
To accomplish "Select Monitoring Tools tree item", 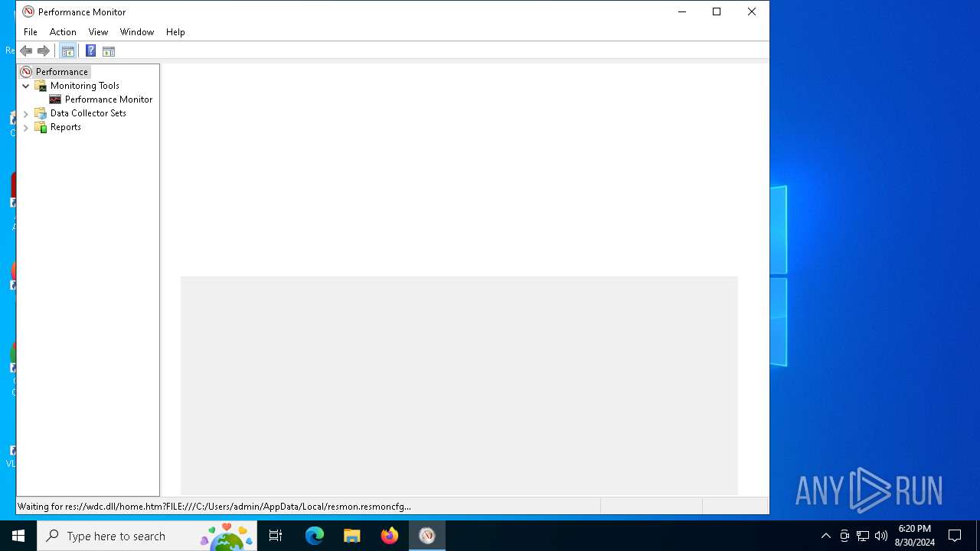I will (85, 86).
